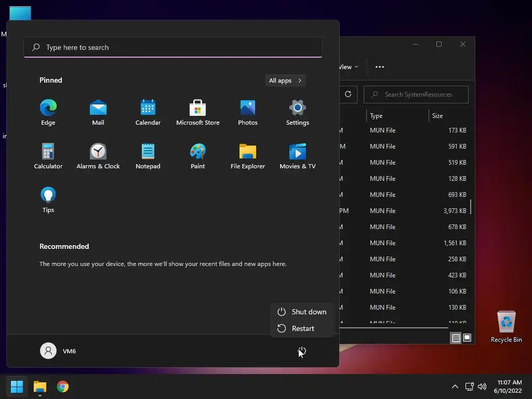This screenshot has height=399, width=532.
Task: Open Paint app
Action: point(198,156)
